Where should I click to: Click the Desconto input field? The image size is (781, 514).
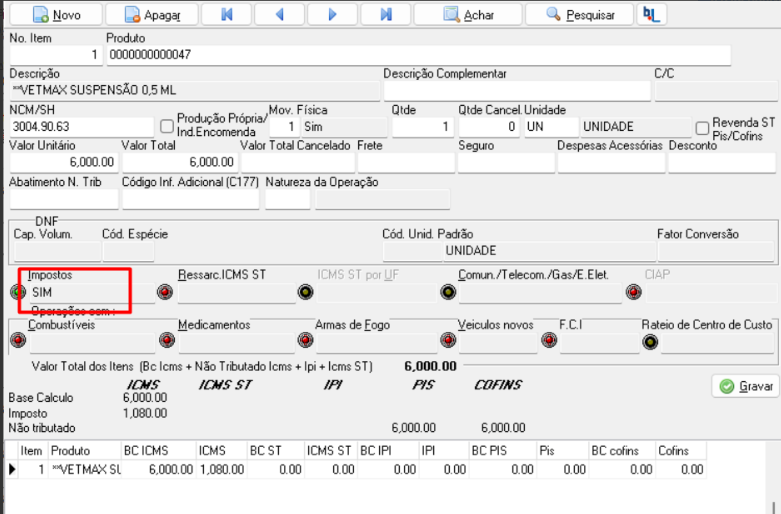[722, 163]
